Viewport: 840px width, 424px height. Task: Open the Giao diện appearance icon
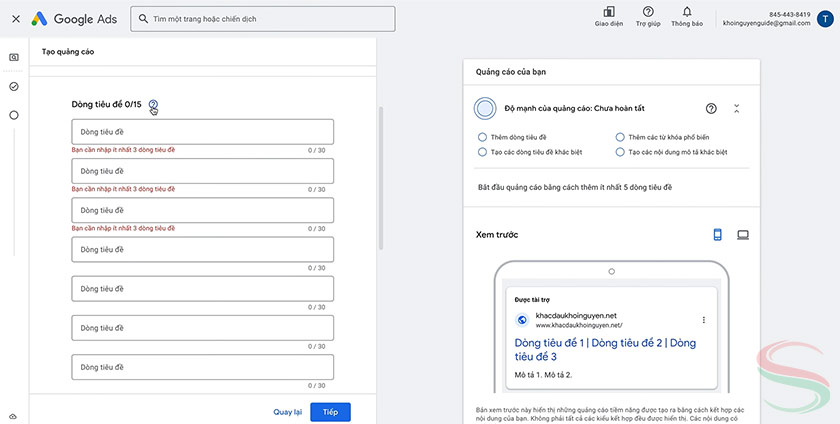[x=610, y=12]
